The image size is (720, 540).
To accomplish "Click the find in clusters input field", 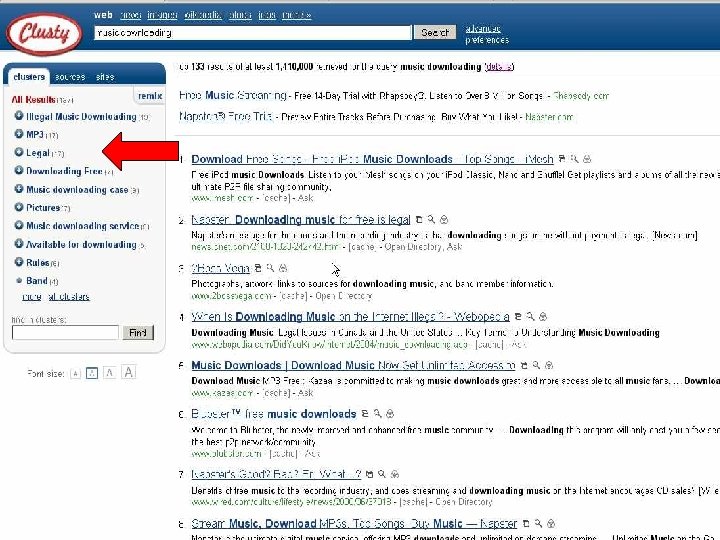I will (x=65, y=332).
